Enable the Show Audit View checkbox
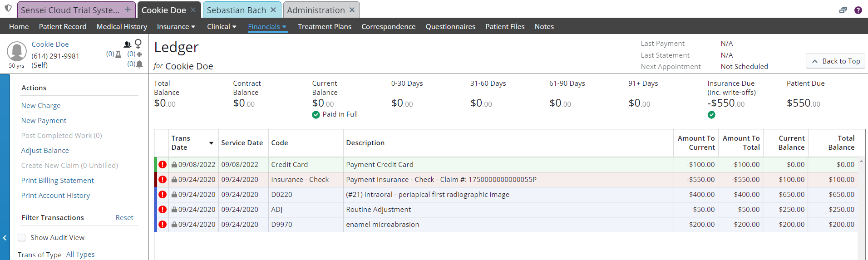868x260 pixels. 22,238
